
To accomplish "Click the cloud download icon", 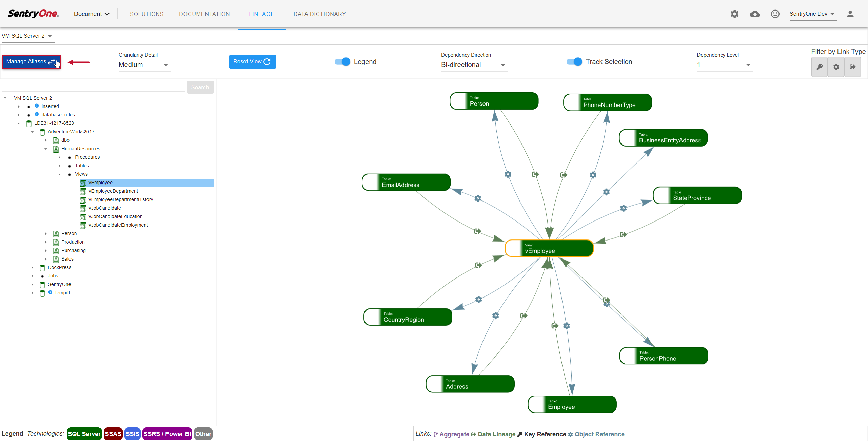I will click(755, 14).
